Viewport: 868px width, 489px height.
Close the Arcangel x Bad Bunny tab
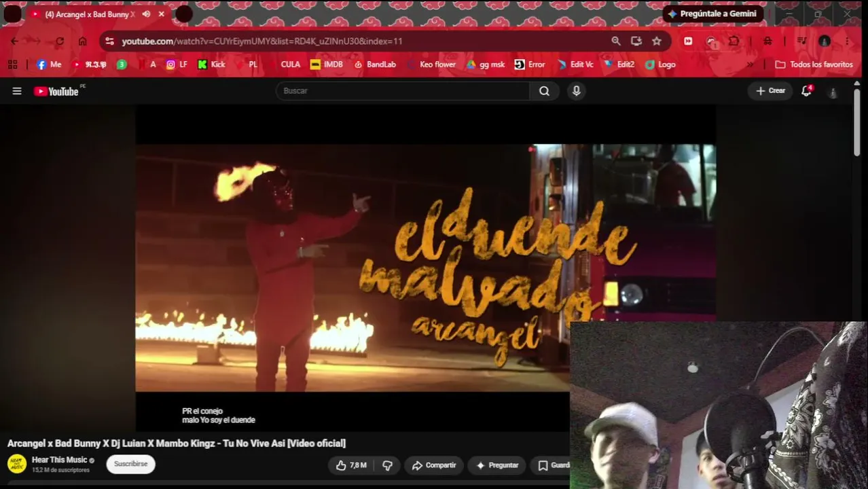161,14
